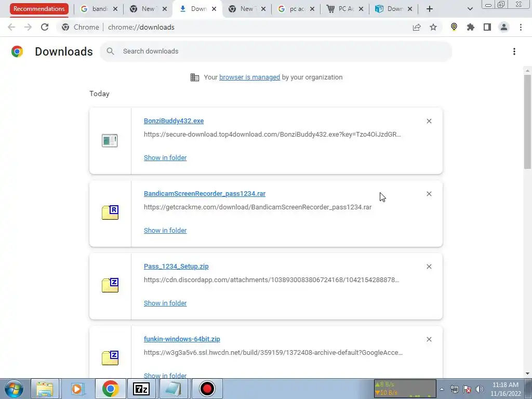Open 7-Zip from the taskbar
Image resolution: width=532 pixels, height=399 pixels.
[141, 389]
